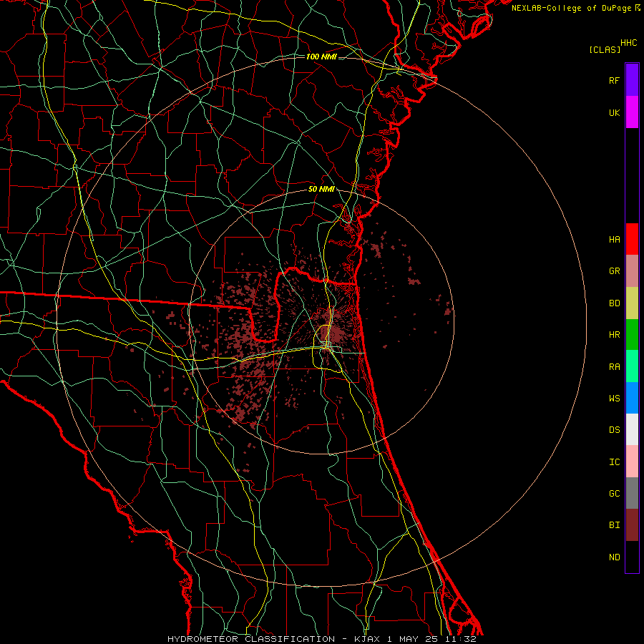Click the RA legend label
The height and width of the screenshot is (644, 644).
click(x=614, y=367)
